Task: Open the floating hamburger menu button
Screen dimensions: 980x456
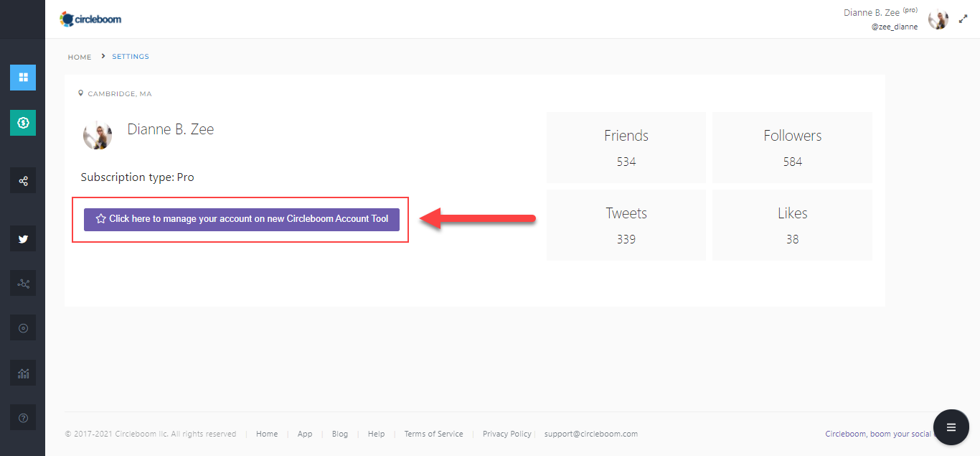Action: [951, 427]
